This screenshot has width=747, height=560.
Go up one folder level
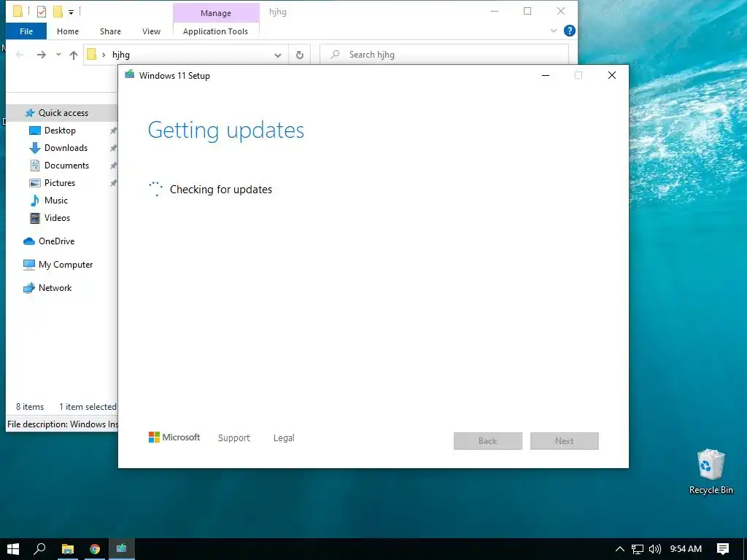74,55
